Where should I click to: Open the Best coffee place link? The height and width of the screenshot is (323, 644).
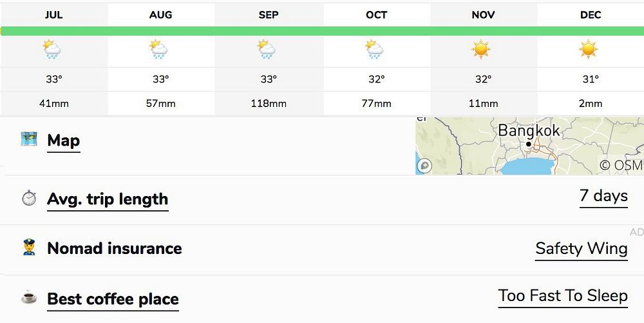pos(113,299)
